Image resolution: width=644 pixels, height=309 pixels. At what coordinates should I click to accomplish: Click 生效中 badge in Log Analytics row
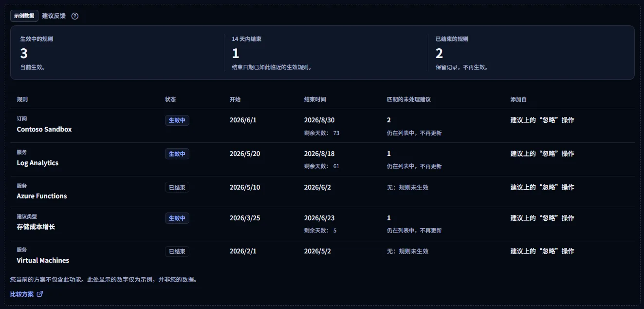pyautogui.click(x=177, y=154)
